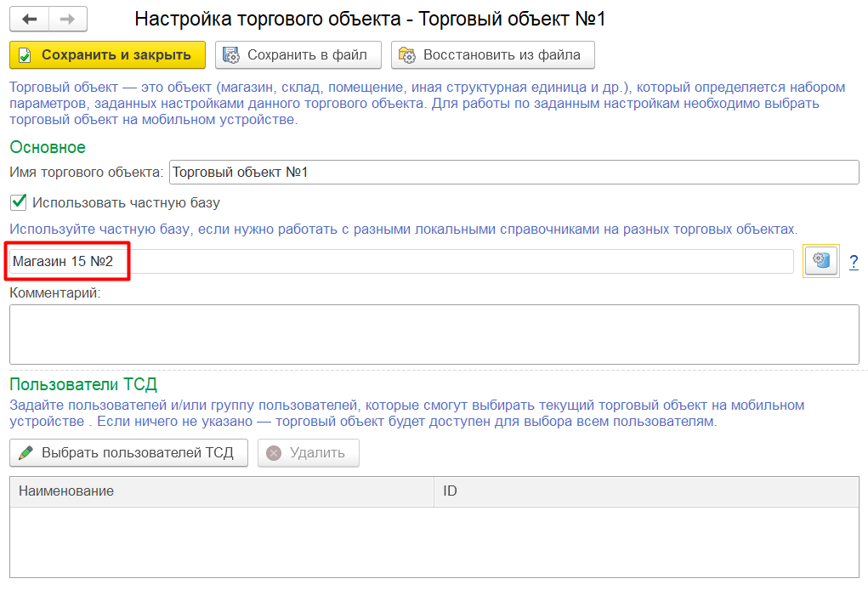Open the database settings icon next to Магазин 15 №2
This screenshot has height=590, width=868.
pyautogui.click(x=819, y=261)
